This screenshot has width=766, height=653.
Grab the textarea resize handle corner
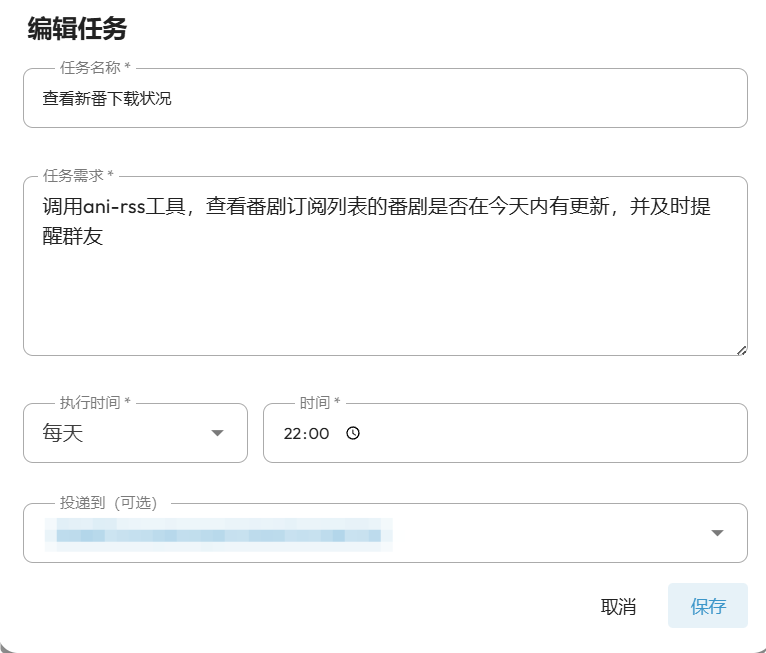coord(742,350)
